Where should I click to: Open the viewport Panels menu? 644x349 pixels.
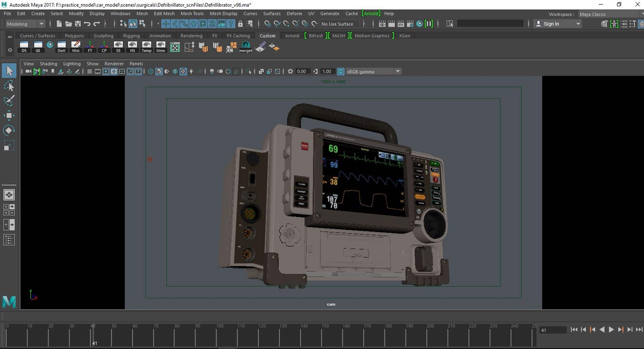point(136,64)
